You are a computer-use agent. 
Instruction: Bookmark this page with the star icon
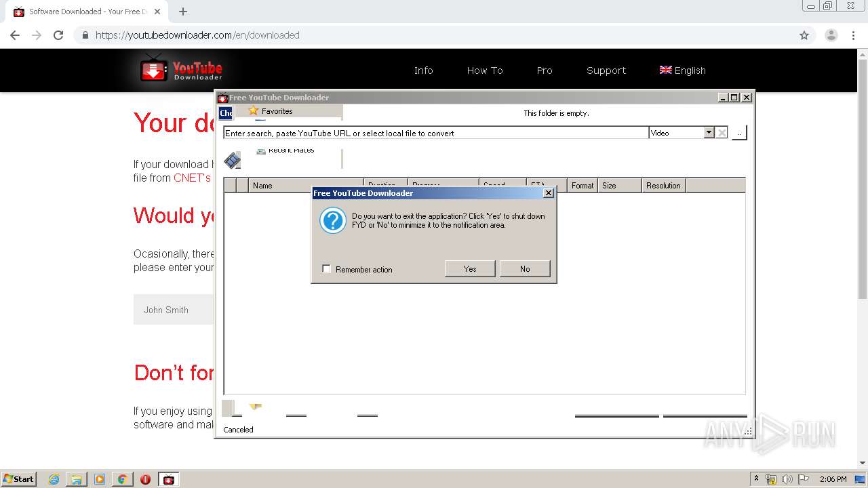tap(804, 35)
